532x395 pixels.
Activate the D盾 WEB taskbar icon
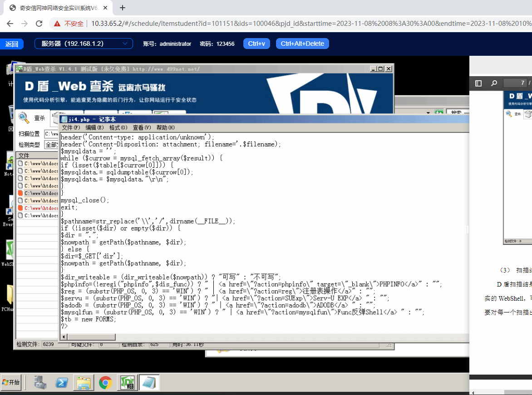[127, 383]
